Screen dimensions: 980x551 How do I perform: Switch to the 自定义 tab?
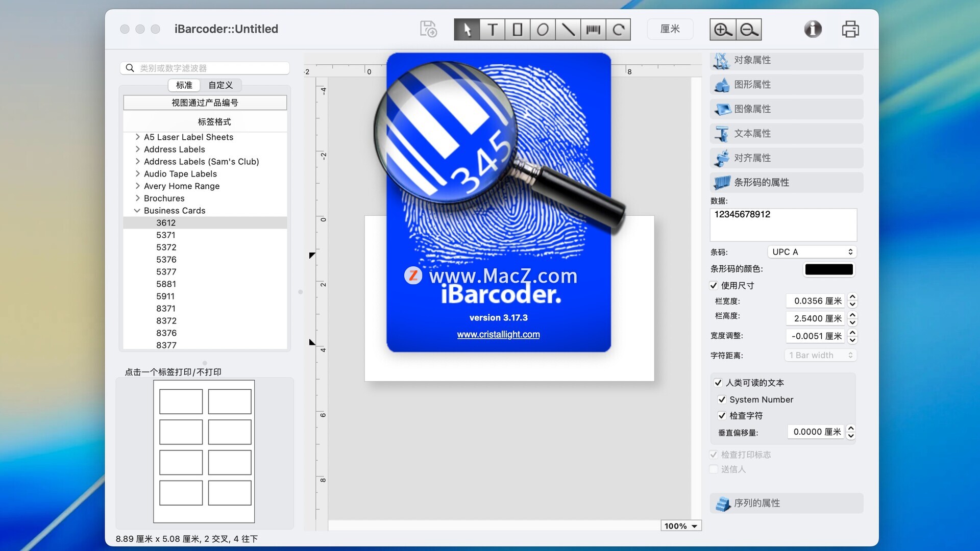[220, 85]
